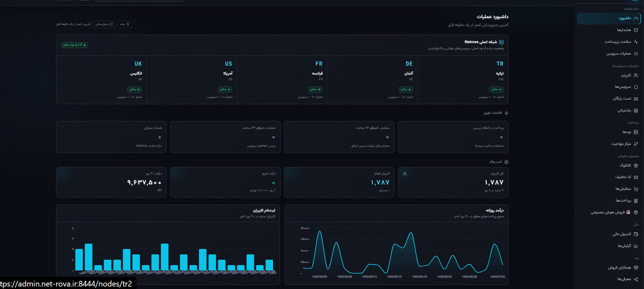Click the درآمد امروز stat card

click(225, 182)
